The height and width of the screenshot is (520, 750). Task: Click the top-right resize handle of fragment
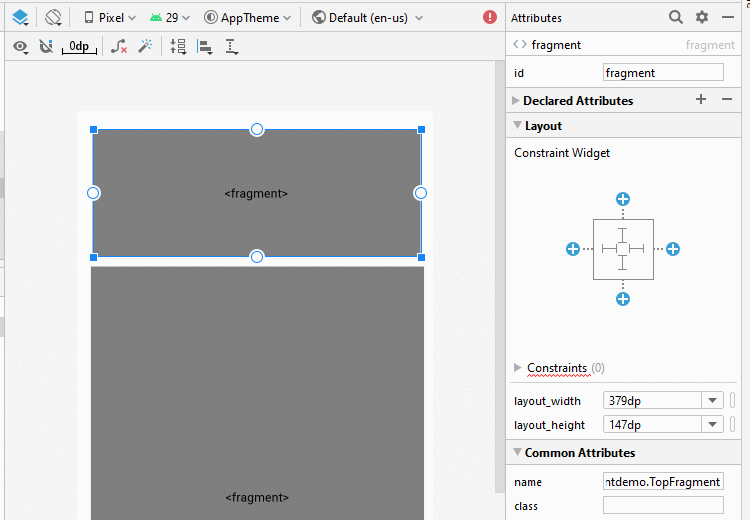[x=421, y=130]
